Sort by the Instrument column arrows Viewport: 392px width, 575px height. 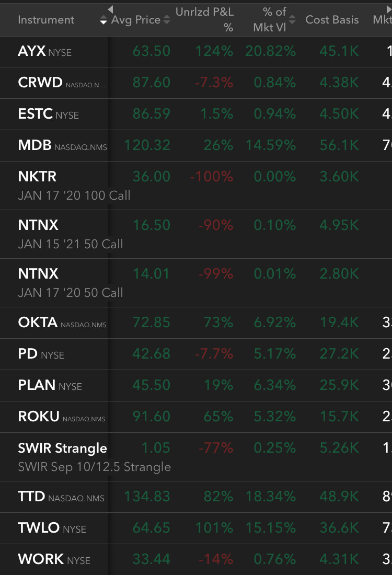[103, 20]
